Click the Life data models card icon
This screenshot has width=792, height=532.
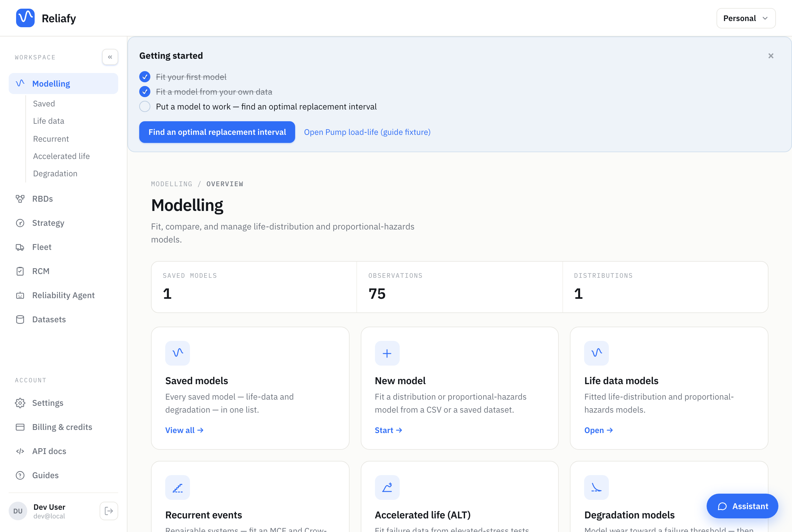[596, 353]
